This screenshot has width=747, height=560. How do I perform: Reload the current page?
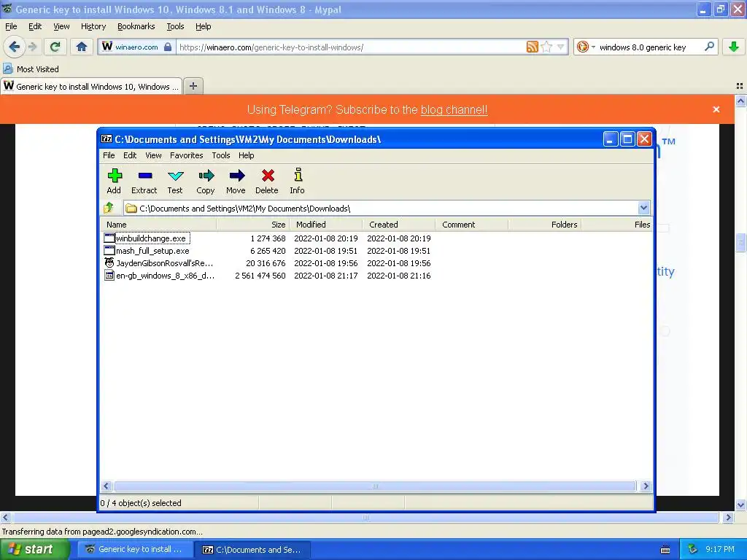click(55, 47)
